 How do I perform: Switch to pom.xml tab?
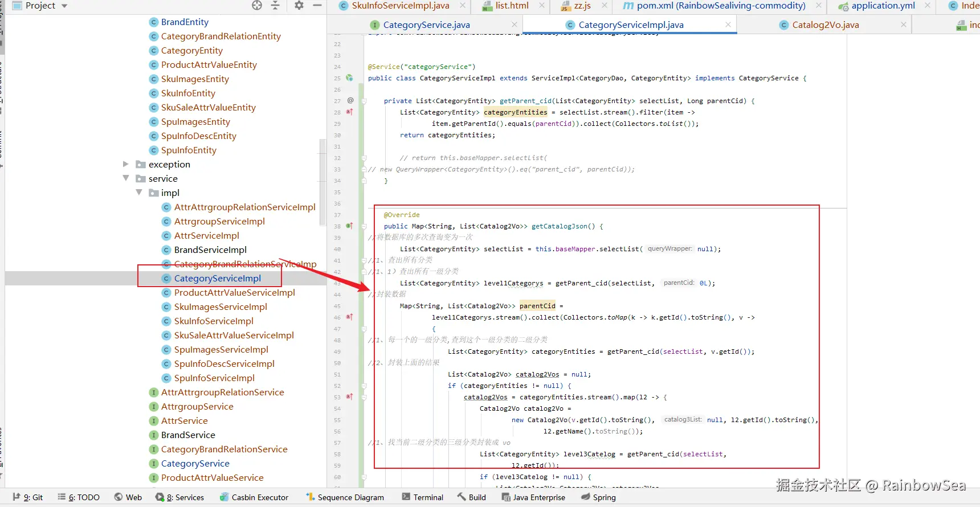[721, 6]
